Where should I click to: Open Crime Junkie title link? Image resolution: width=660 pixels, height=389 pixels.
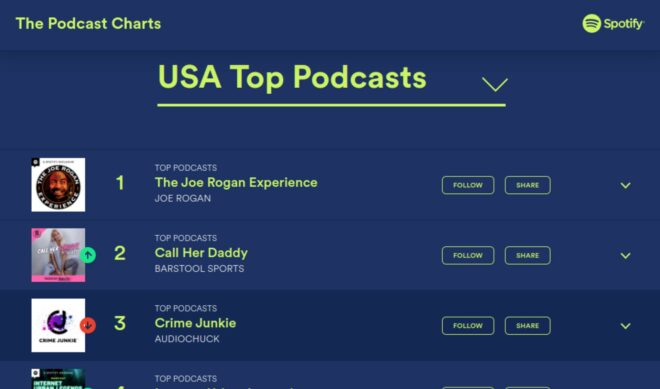(195, 323)
